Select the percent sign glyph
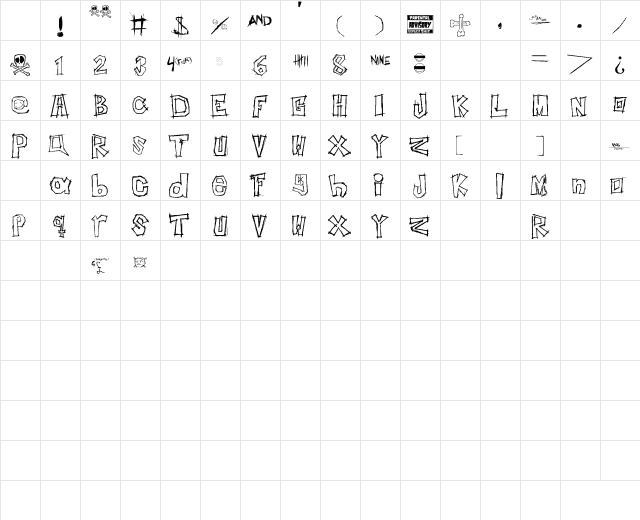 pyautogui.click(x=220, y=26)
